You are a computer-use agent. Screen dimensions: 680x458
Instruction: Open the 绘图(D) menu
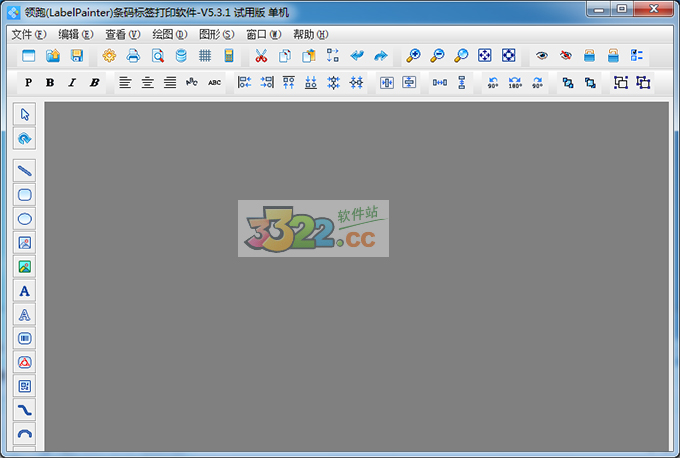click(169, 34)
